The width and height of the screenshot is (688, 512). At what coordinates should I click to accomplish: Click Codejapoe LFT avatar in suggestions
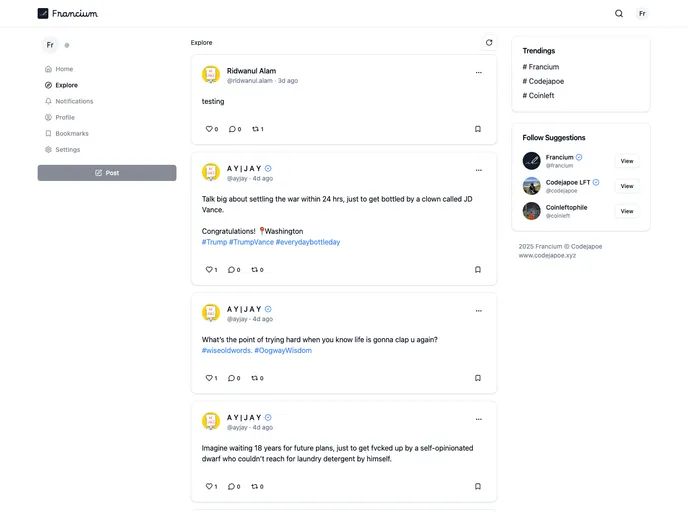pos(531,186)
